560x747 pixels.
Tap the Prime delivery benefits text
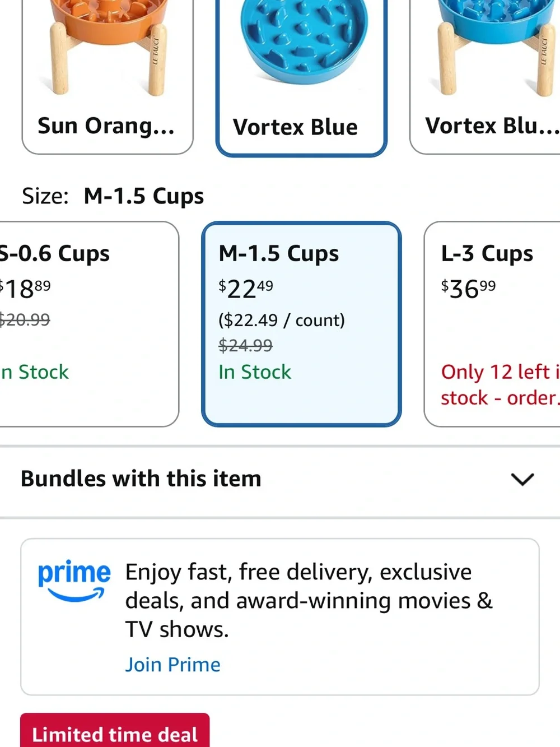[x=309, y=601]
